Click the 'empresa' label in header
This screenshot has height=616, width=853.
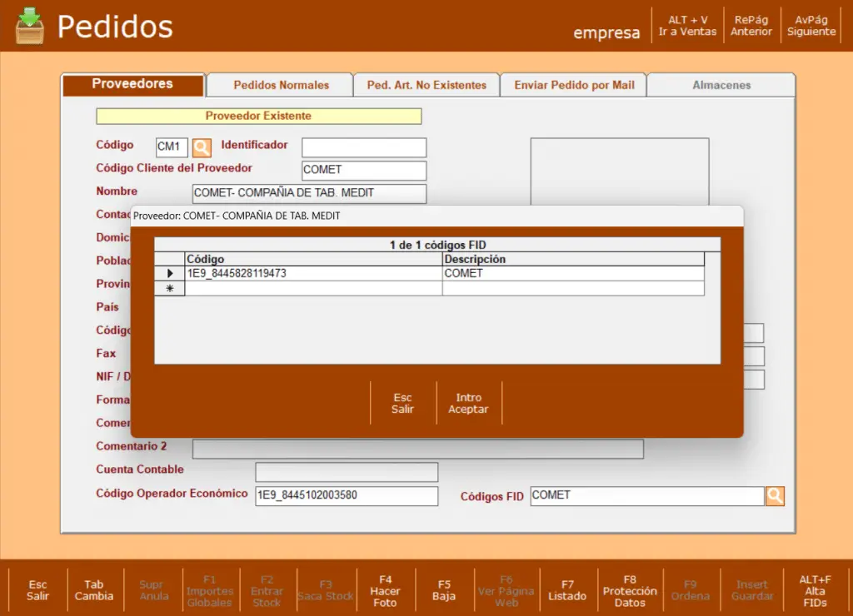click(606, 32)
